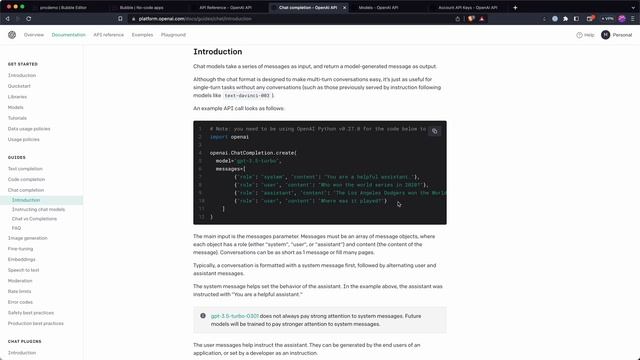Open Data usage policies in the sidebar
640x360 pixels.
29,129
